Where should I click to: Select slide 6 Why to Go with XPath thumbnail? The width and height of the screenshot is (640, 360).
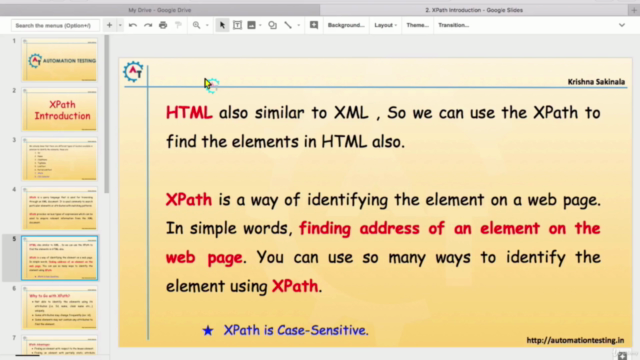pyautogui.click(x=60, y=307)
